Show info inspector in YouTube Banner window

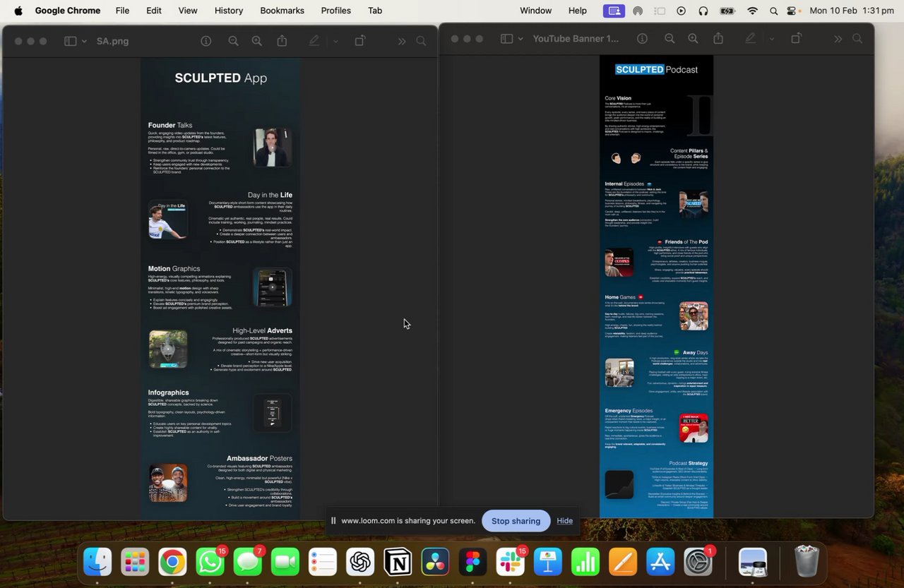point(642,39)
